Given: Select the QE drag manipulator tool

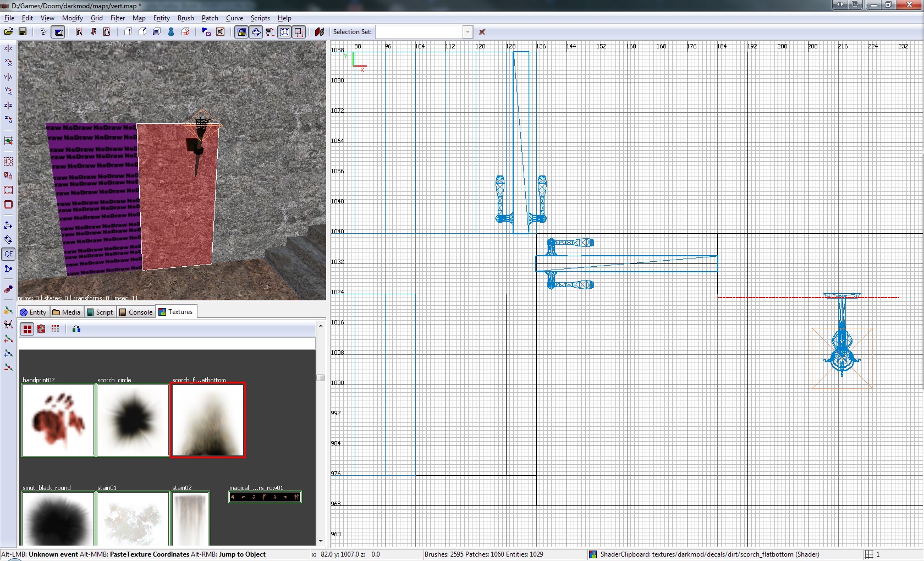Looking at the screenshot, I should (x=8, y=254).
